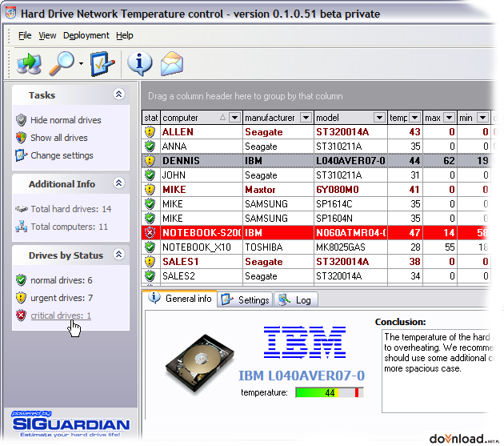This screenshot has width=504, height=446.
Task: Click the icon beside Change settings
Action: tap(22, 155)
